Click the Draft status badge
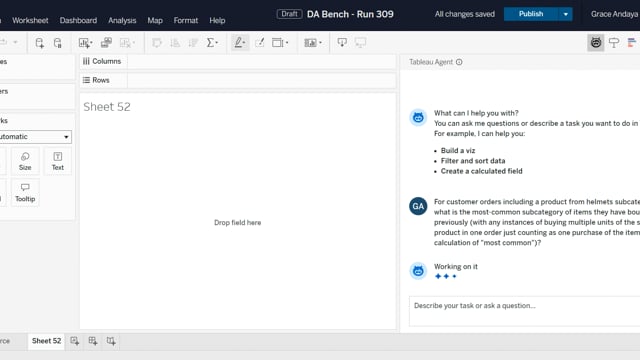Screen dimensions: 640x360 pos(289,14)
